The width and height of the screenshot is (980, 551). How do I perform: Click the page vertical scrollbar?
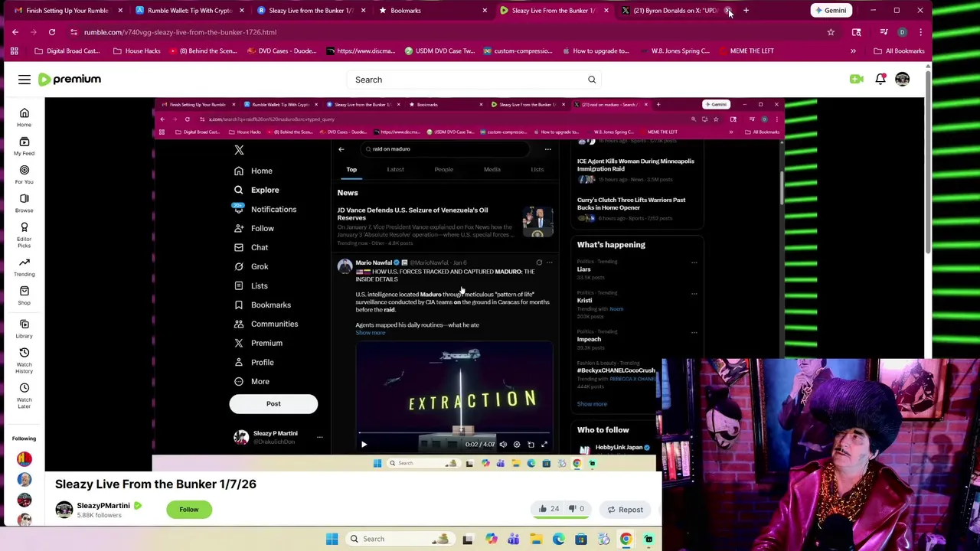pos(928,161)
